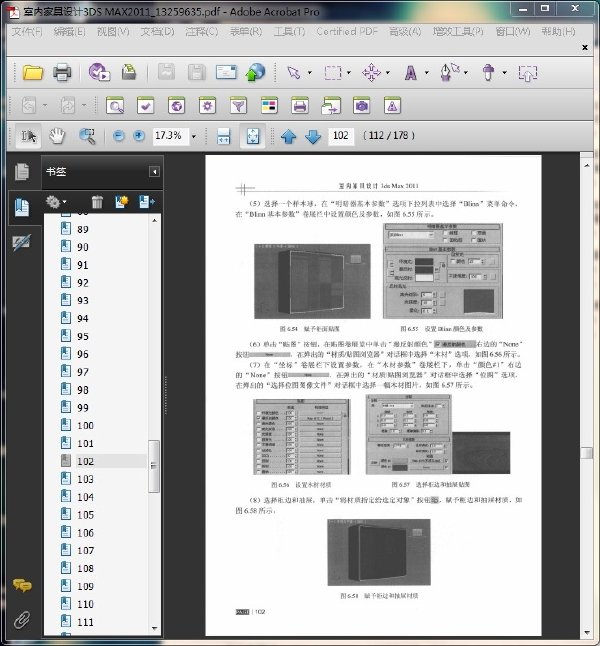Toggle fit-width scrolling page mode

(x=223, y=136)
